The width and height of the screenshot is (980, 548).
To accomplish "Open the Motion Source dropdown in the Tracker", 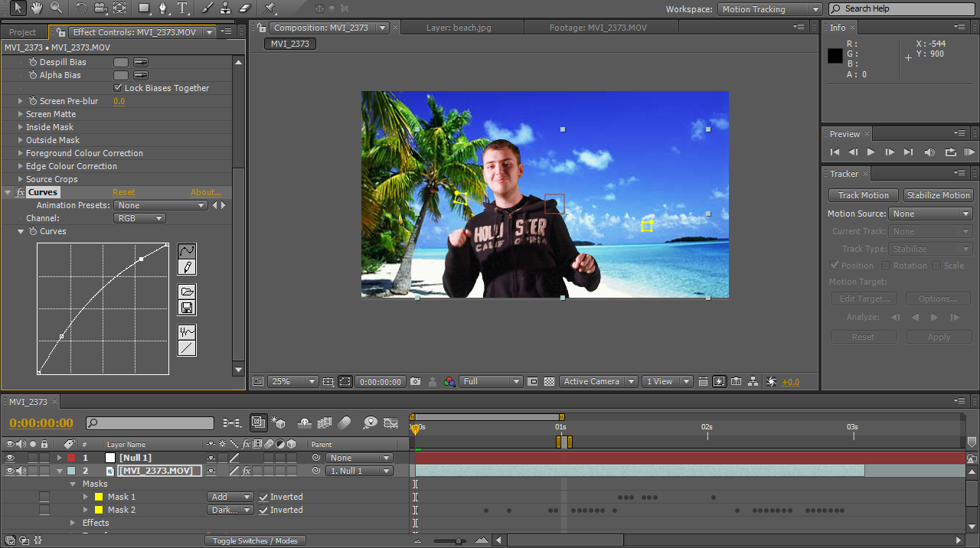I will 930,214.
